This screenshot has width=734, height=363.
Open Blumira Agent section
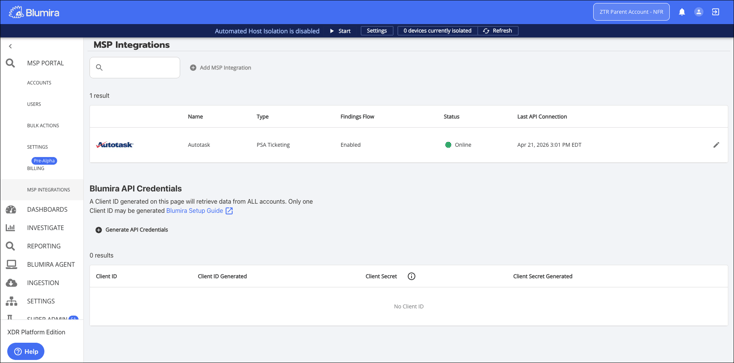(51, 264)
